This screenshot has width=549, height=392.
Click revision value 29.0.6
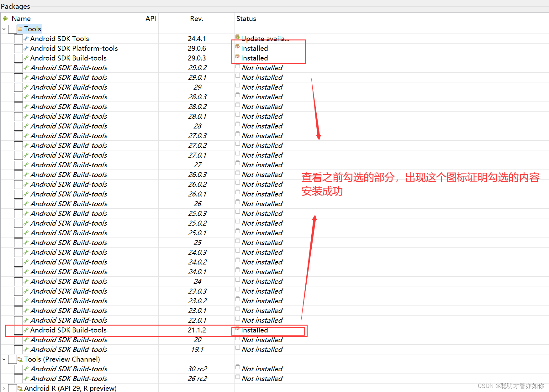(x=197, y=48)
